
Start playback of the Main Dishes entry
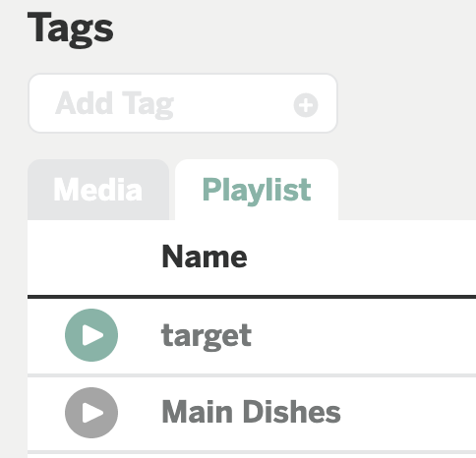[x=91, y=413]
